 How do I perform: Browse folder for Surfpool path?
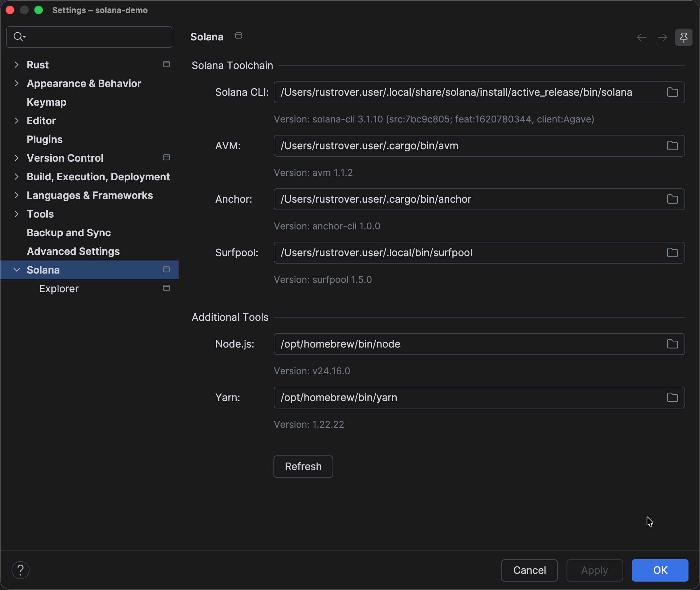pos(672,253)
